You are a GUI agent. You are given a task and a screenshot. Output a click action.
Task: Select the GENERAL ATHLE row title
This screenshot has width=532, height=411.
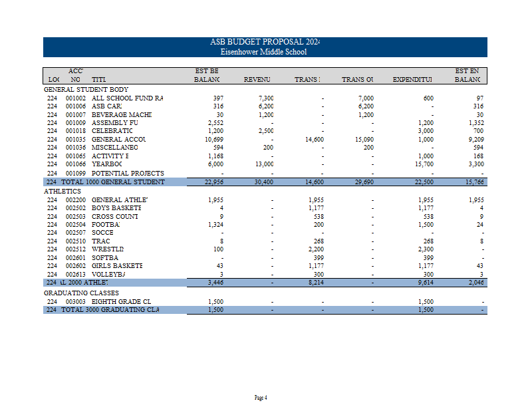click(x=120, y=200)
